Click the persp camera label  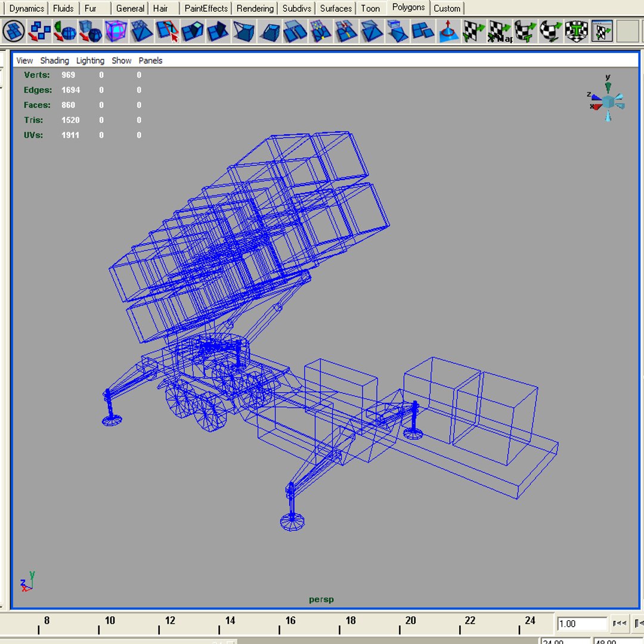coord(321,600)
